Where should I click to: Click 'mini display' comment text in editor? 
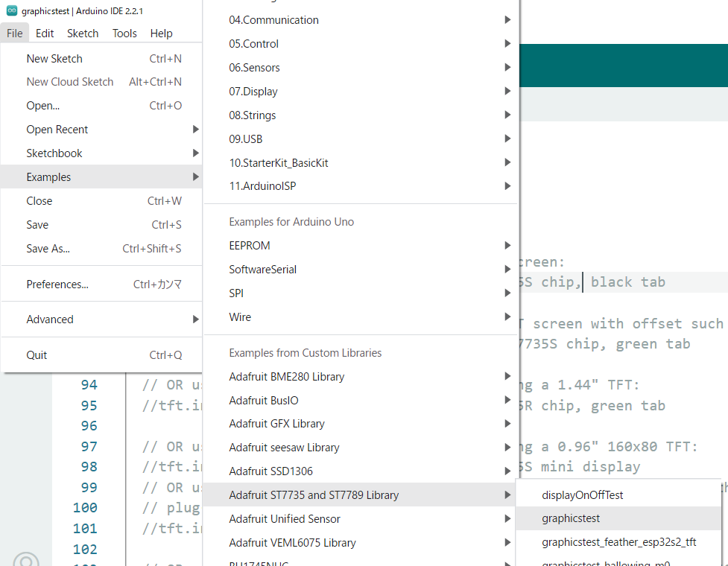tap(591, 467)
